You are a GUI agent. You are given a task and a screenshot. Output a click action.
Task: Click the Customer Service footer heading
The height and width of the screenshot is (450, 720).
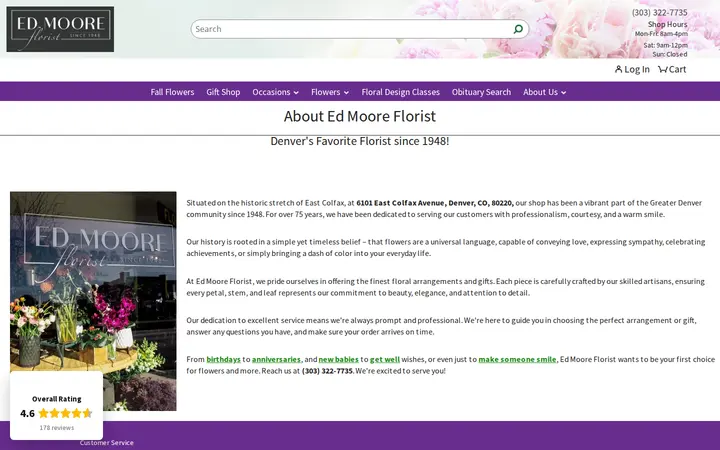107,443
